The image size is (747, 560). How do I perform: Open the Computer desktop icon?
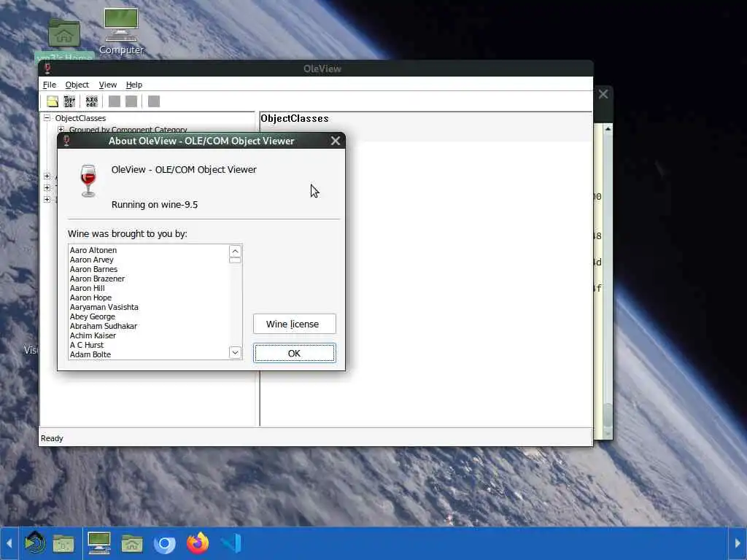click(x=121, y=31)
